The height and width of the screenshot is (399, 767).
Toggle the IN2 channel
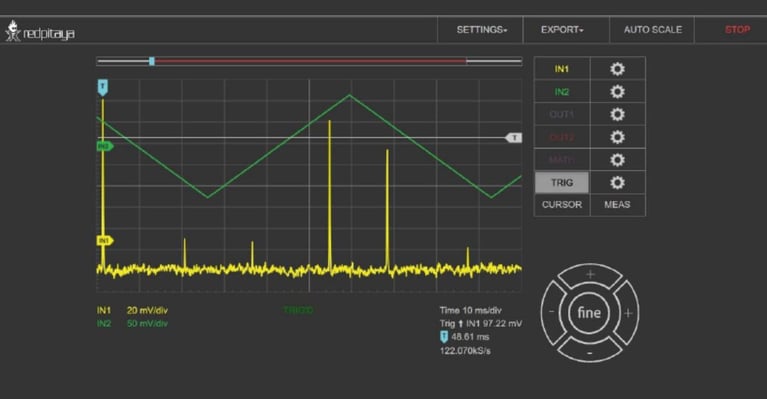point(562,92)
